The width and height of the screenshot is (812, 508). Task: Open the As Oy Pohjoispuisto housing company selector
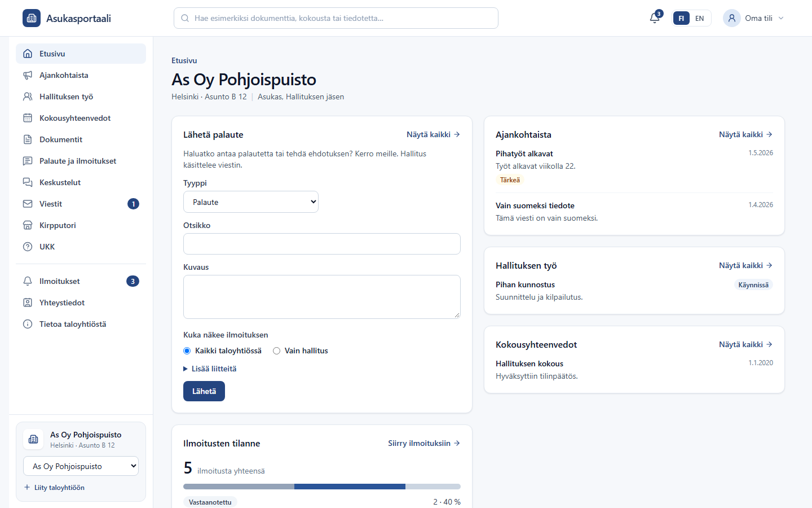[x=81, y=466]
